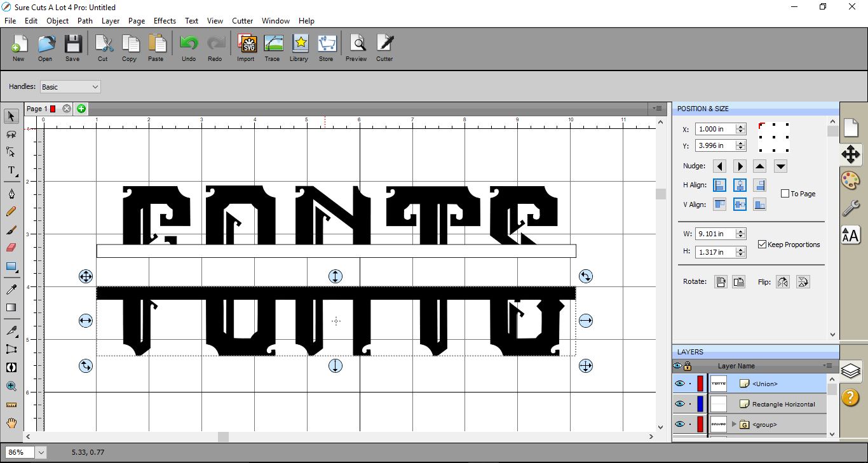Image resolution: width=868 pixels, height=463 pixels.
Task: Undo the last action
Action: point(189,48)
